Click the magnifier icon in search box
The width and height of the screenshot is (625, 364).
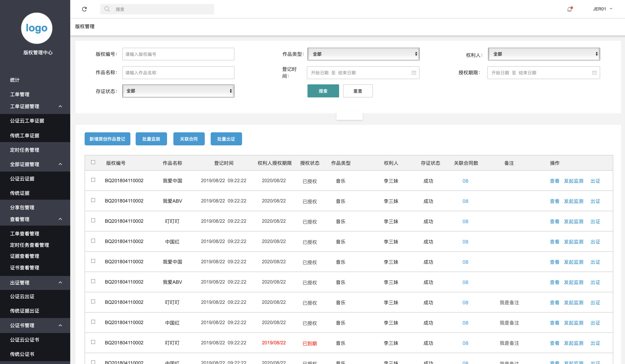[107, 9]
